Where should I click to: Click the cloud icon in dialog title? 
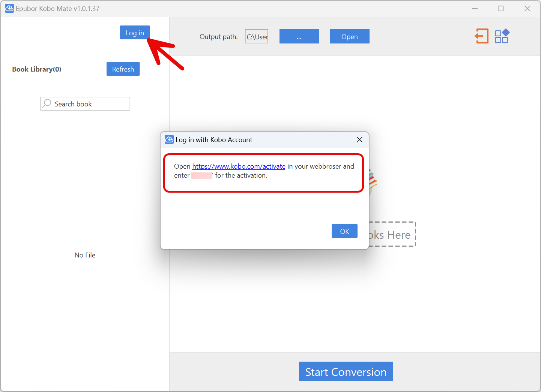pyautogui.click(x=169, y=140)
